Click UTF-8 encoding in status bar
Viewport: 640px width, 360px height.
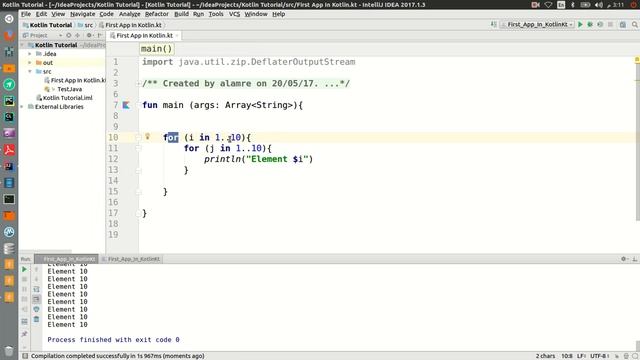(600, 356)
